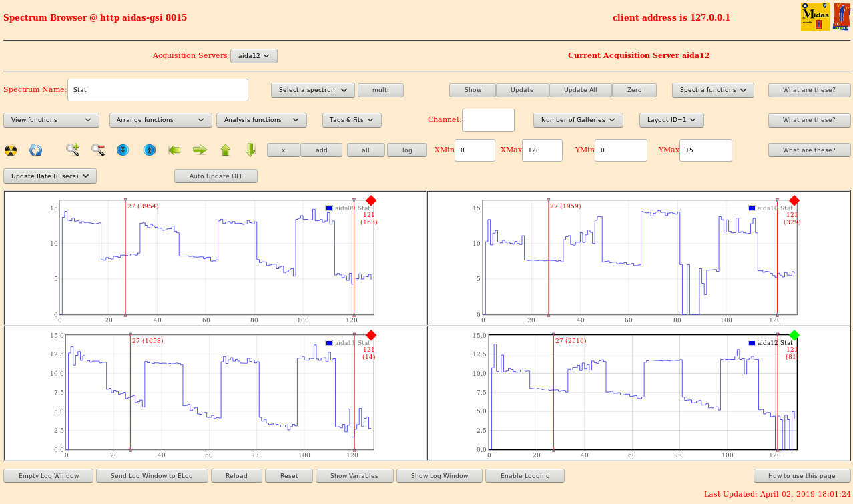Expand the Update Rate (8 secs) dropdown
Screen dimensions: 853x504
pos(50,176)
